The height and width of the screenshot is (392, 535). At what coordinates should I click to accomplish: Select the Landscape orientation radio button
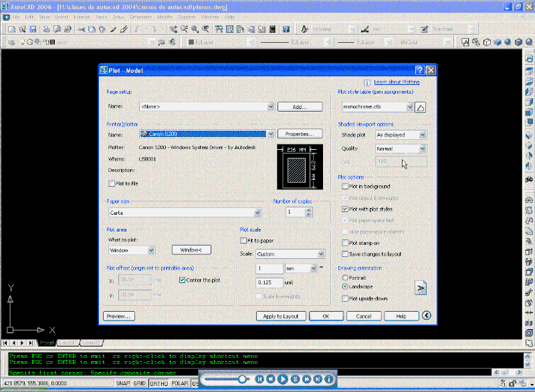(345, 286)
